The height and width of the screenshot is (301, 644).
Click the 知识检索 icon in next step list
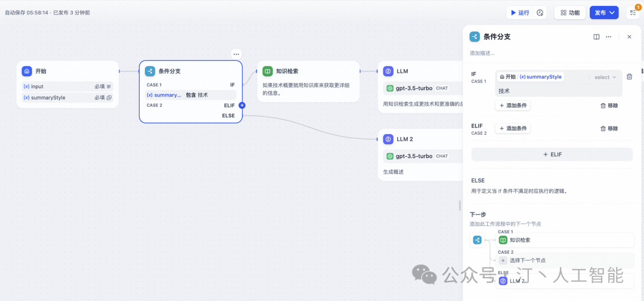click(x=503, y=240)
